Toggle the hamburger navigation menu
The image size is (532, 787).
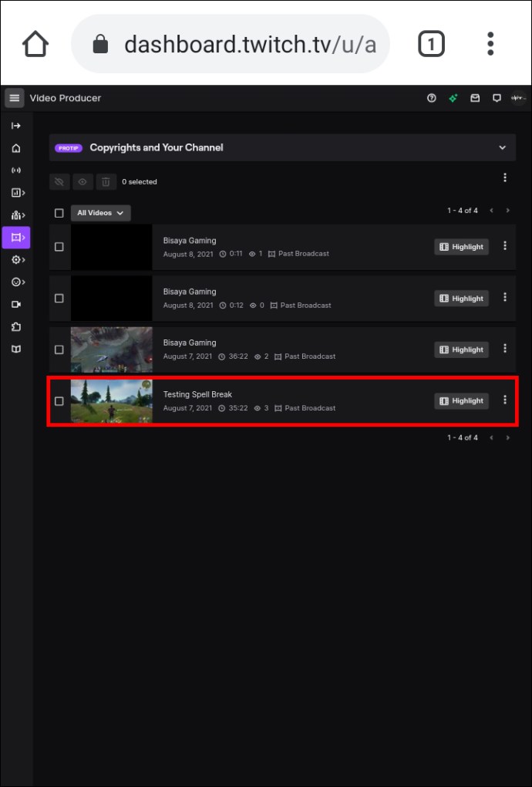[x=15, y=98]
